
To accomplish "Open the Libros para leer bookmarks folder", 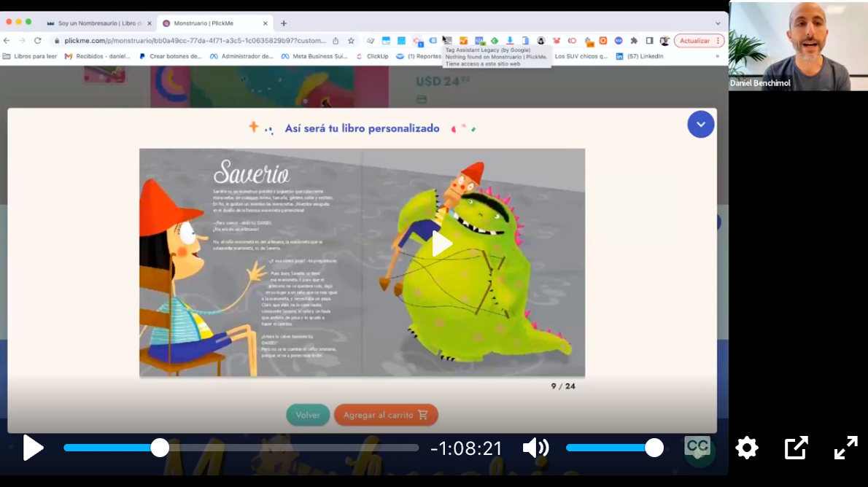I will [30, 56].
